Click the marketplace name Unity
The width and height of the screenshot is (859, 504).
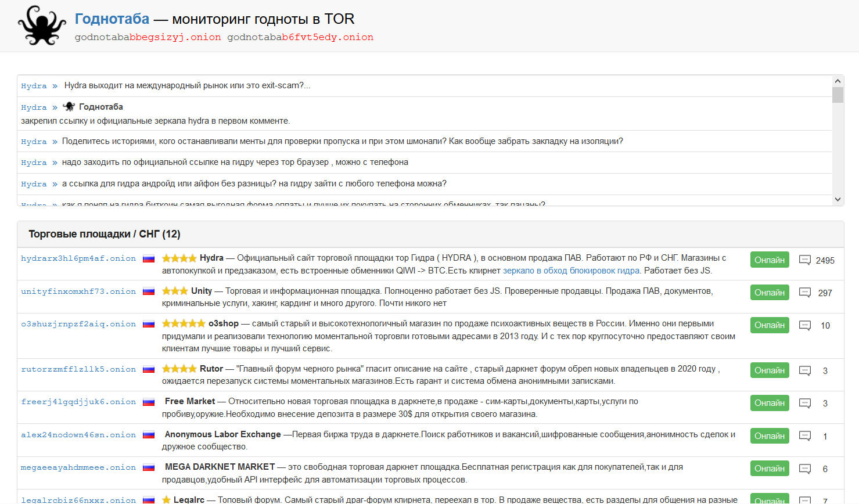[202, 291]
